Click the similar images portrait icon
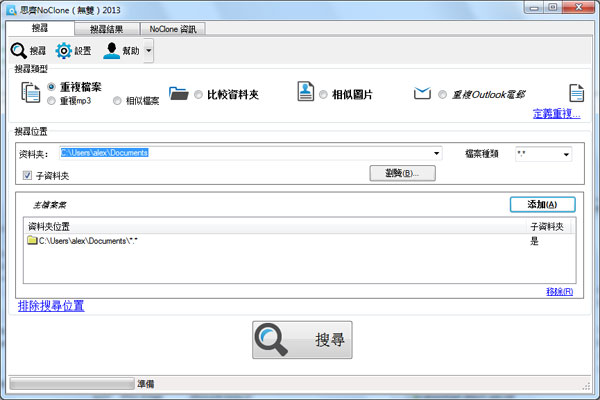The height and width of the screenshot is (400, 600). 305,92
